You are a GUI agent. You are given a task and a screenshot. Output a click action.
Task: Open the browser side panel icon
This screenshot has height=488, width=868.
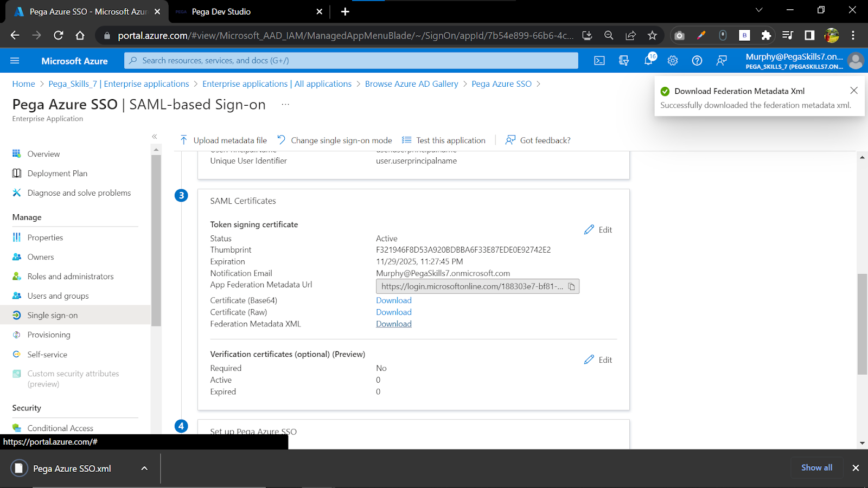click(809, 35)
